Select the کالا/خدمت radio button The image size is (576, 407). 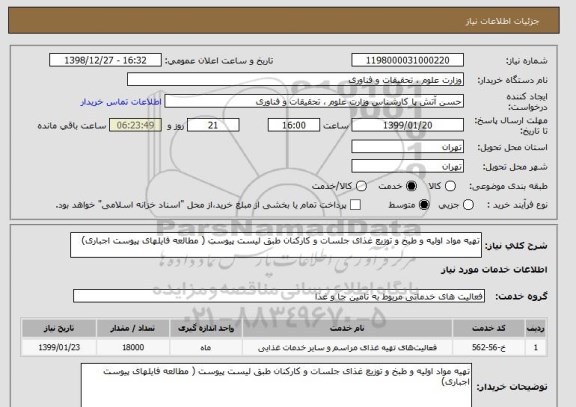tap(361, 186)
